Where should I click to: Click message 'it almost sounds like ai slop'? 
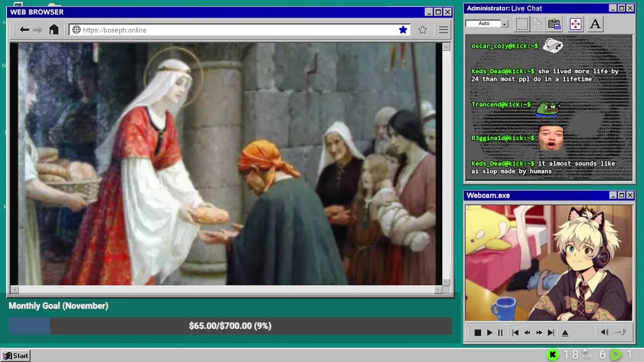[x=543, y=167]
